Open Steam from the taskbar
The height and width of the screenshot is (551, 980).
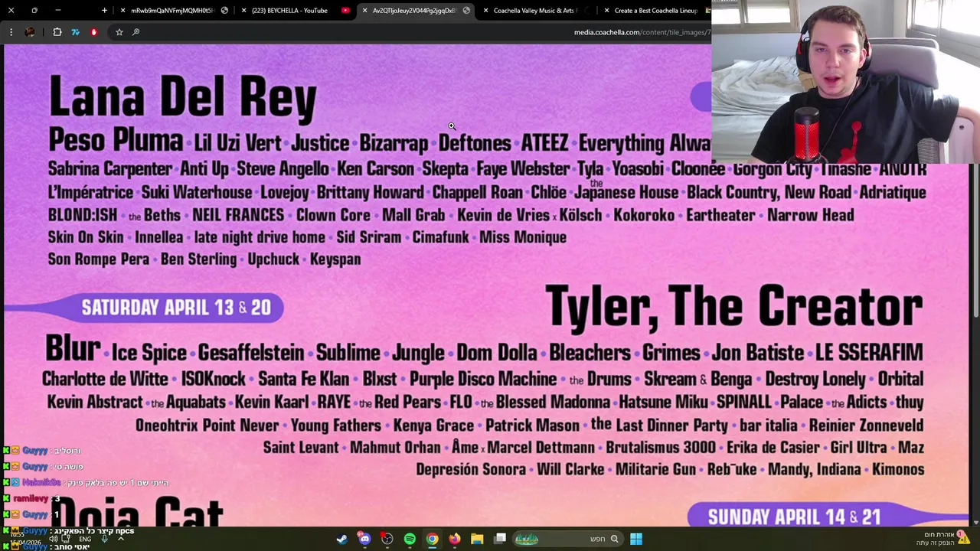point(341,539)
